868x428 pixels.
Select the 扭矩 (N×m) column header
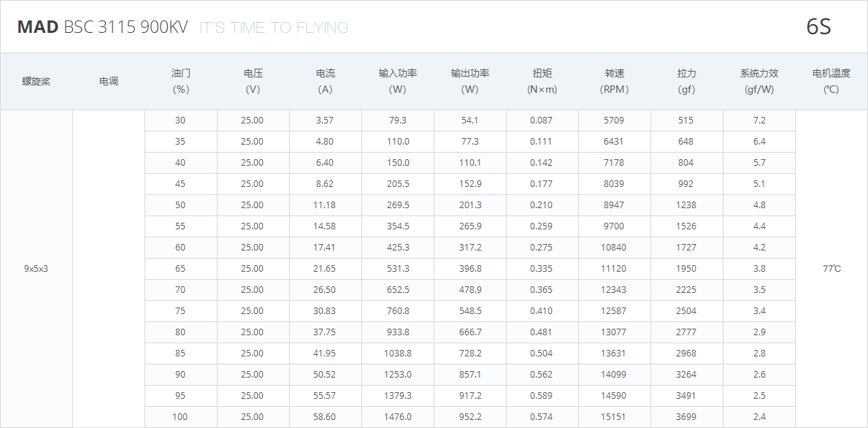[542, 81]
